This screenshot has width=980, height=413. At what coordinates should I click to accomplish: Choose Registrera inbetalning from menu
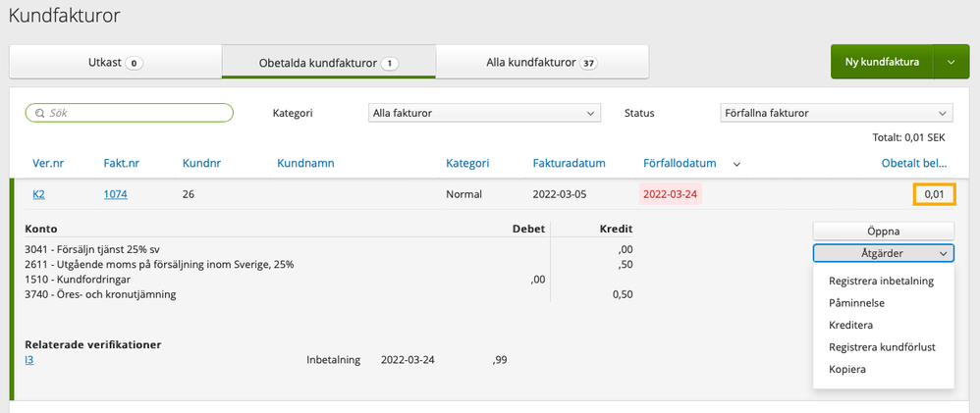click(x=881, y=281)
